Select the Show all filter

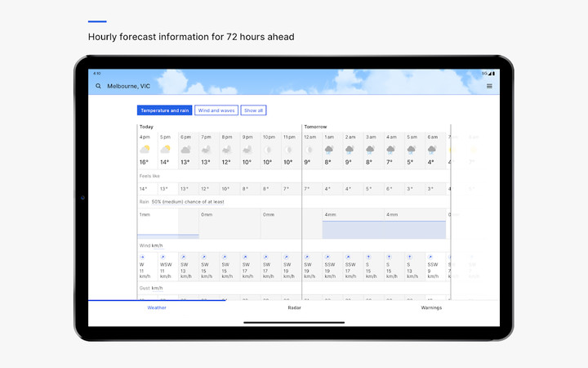pyautogui.click(x=253, y=110)
